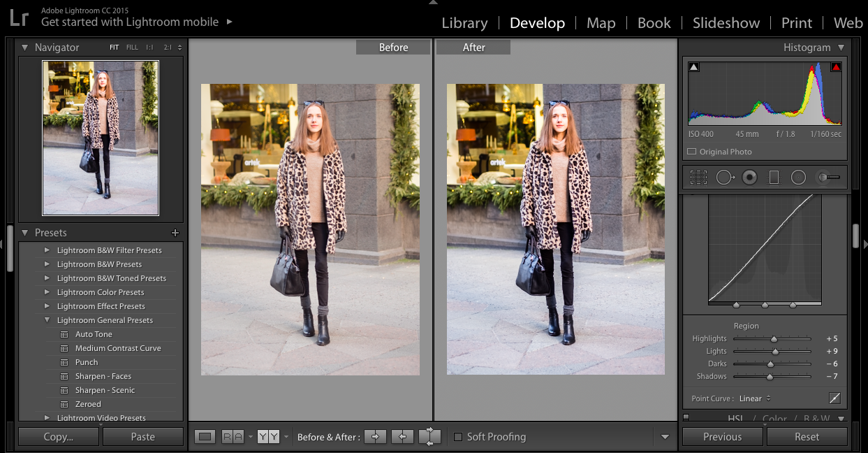Select the Spot Removal tool
The image size is (868, 453).
click(726, 178)
